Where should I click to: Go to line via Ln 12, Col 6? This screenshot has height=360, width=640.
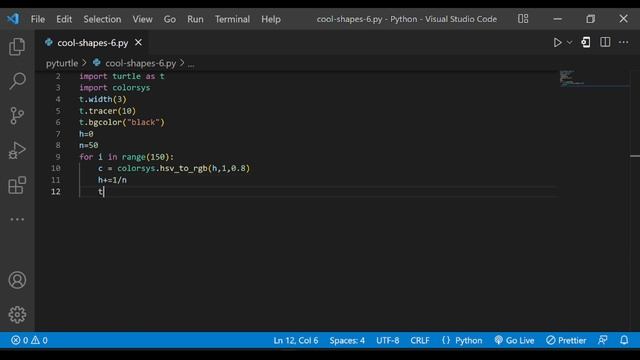[296, 340]
